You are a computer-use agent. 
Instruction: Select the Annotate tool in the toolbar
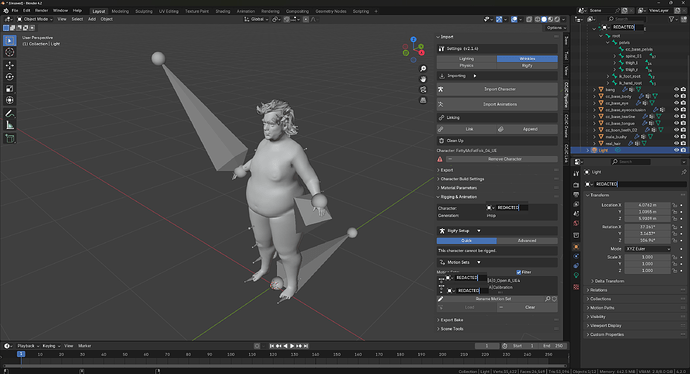(9, 114)
